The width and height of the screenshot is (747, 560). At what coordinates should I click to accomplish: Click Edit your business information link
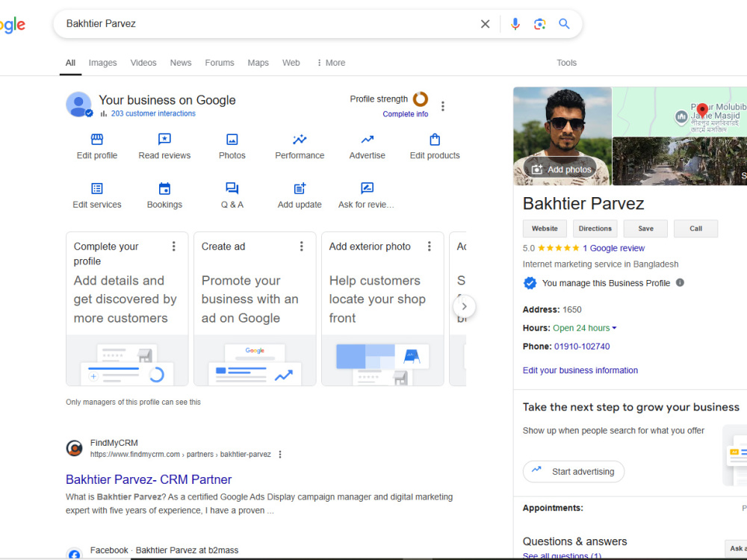[x=580, y=370]
